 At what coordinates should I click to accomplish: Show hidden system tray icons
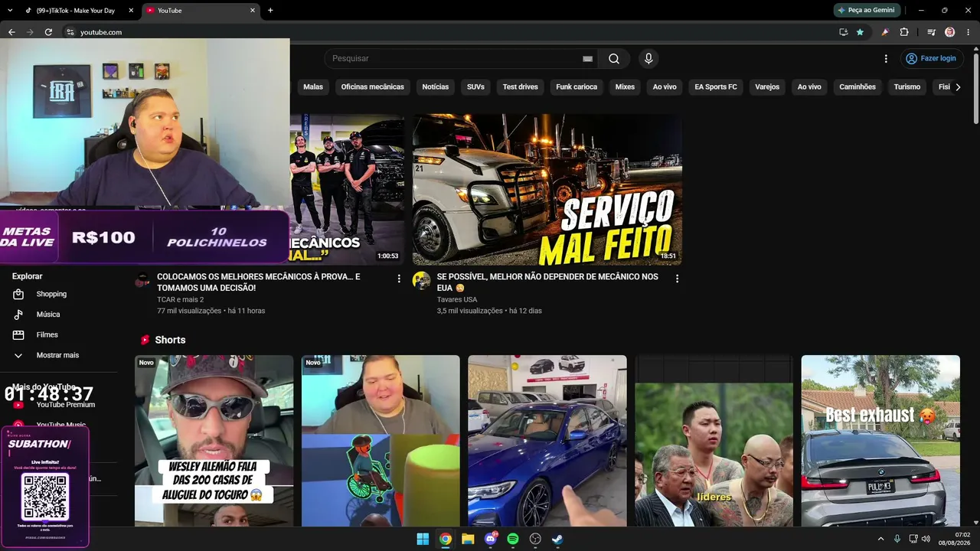coord(880,539)
